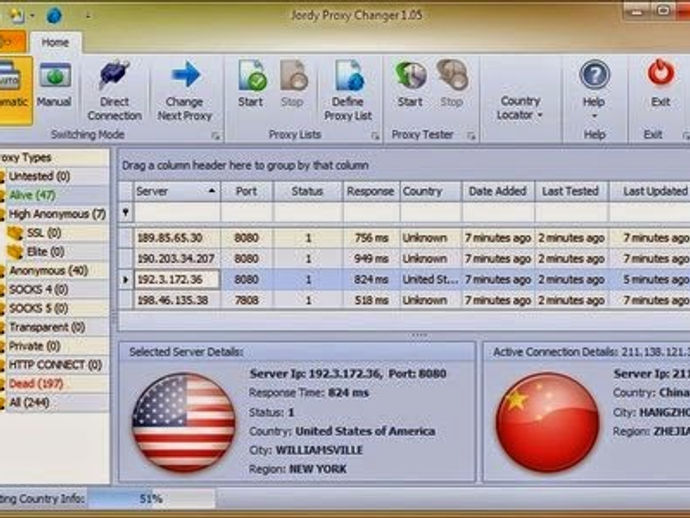
Task: Sort by Date Added column header
Action: (x=498, y=191)
